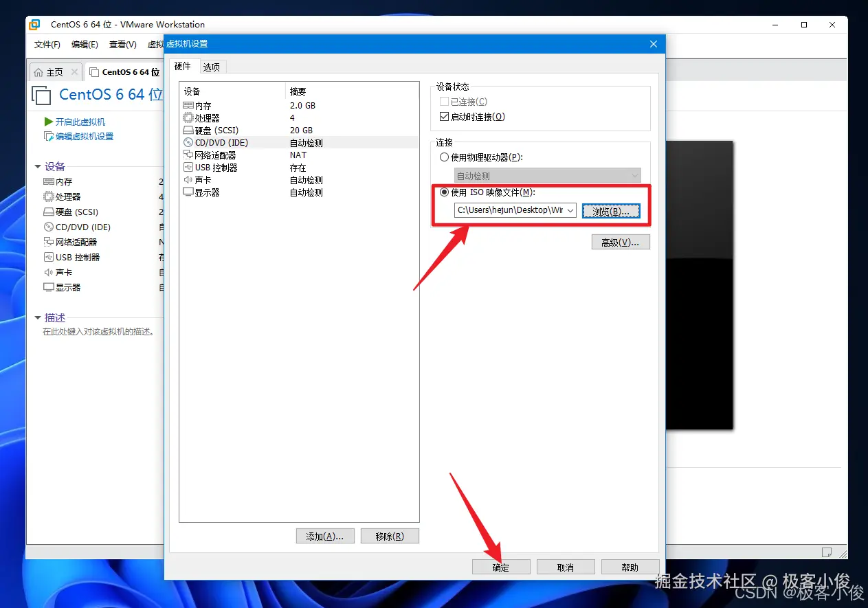
Task: Click the status bar message log icon
Action: click(x=827, y=552)
